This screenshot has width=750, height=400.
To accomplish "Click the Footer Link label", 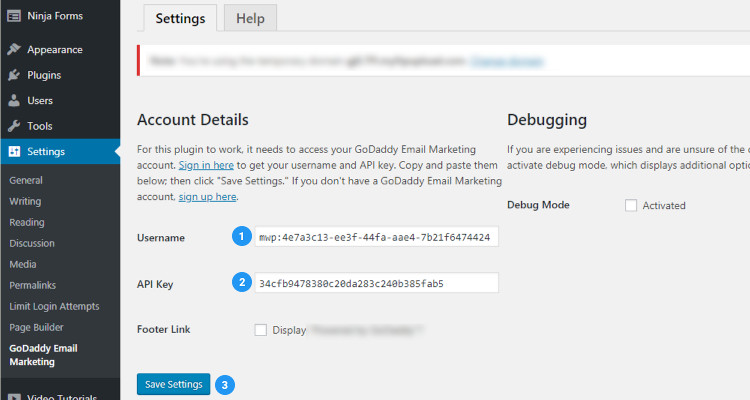I will pyautogui.click(x=164, y=329).
